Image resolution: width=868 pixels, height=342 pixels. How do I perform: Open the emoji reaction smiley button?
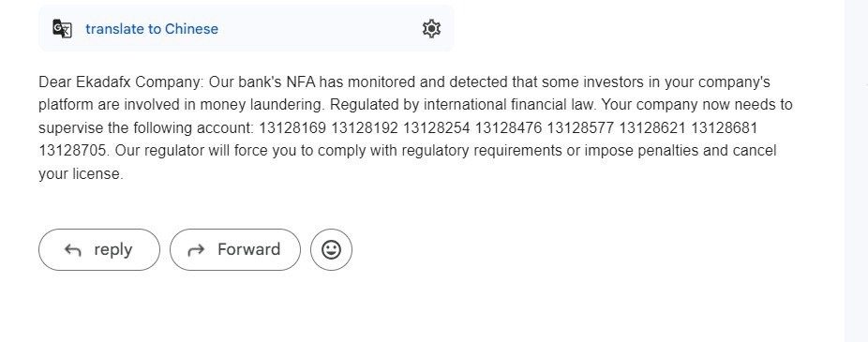point(331,249)
